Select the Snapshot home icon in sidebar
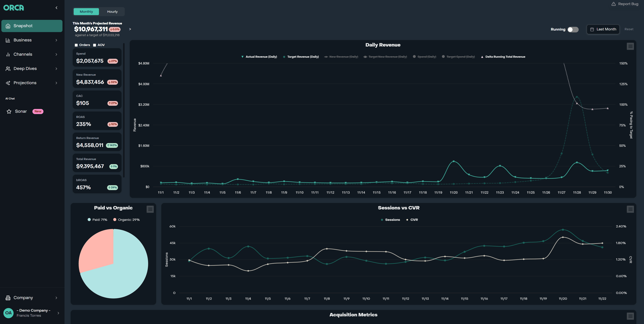644x324 pixels. [x=8, y=26]
